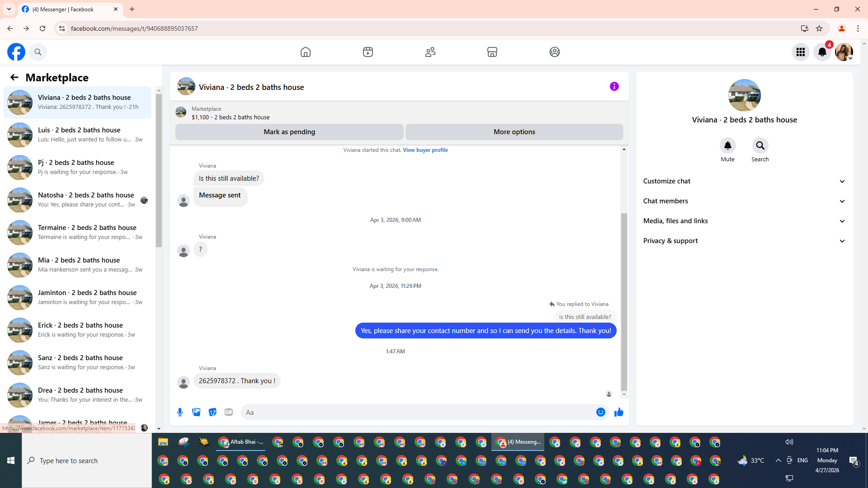
Task: Click the Windows taskbar search box
Action: [87, 460]
